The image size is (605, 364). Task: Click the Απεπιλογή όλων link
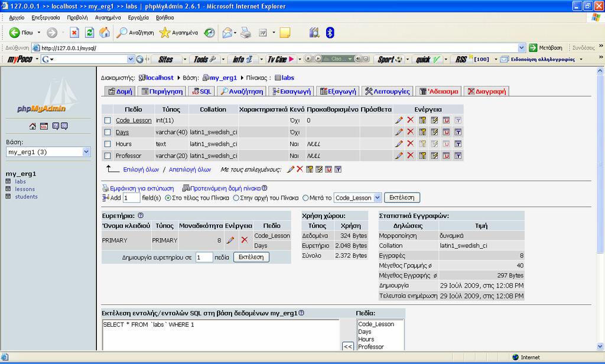190,170
